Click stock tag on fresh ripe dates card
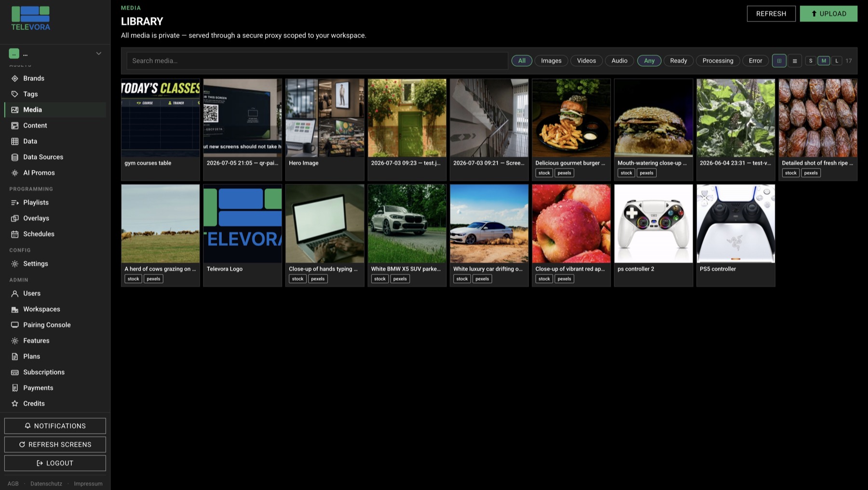The image size is (868, 490). 790,173
